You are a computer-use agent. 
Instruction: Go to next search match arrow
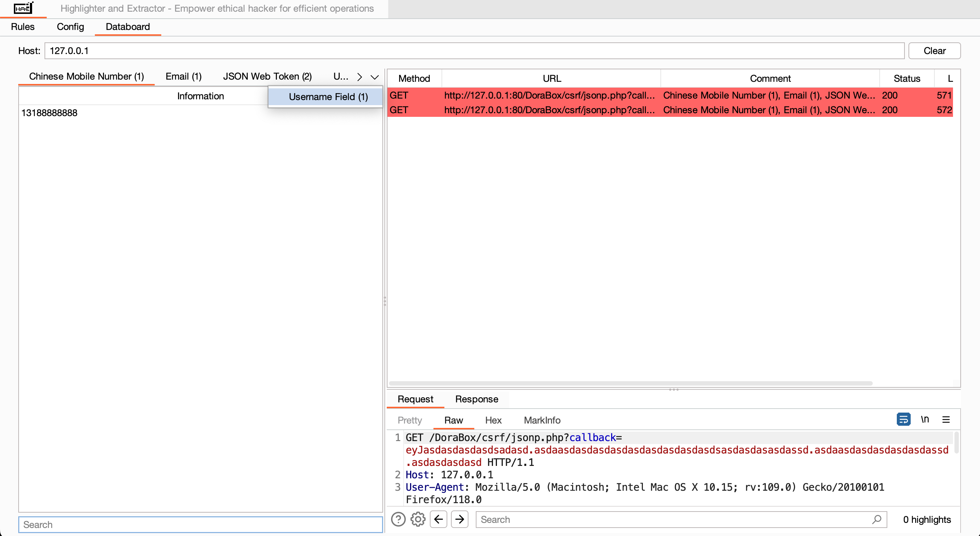[460, 519]
